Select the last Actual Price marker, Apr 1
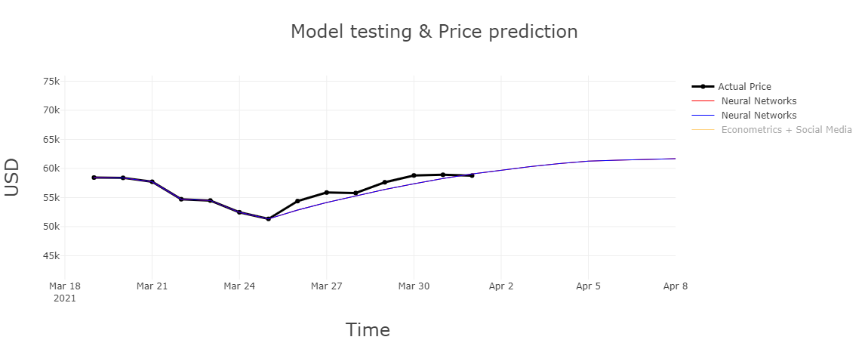Image resolution: width=868 pixels, height=340 pixels. (472, 175)
